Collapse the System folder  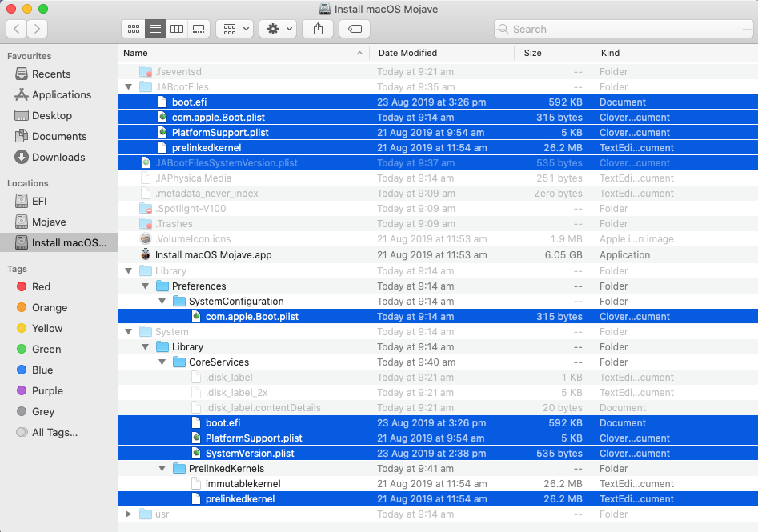point(129,331)
